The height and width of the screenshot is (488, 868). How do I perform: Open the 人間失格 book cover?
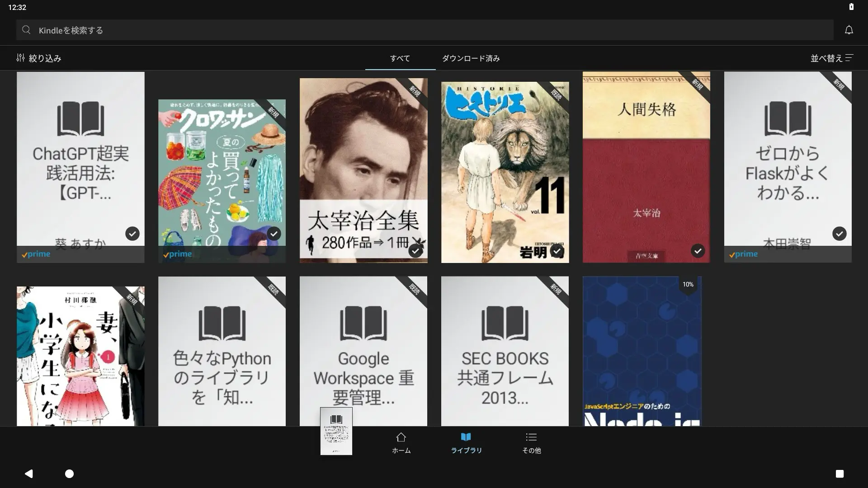(x=646, y=167)
